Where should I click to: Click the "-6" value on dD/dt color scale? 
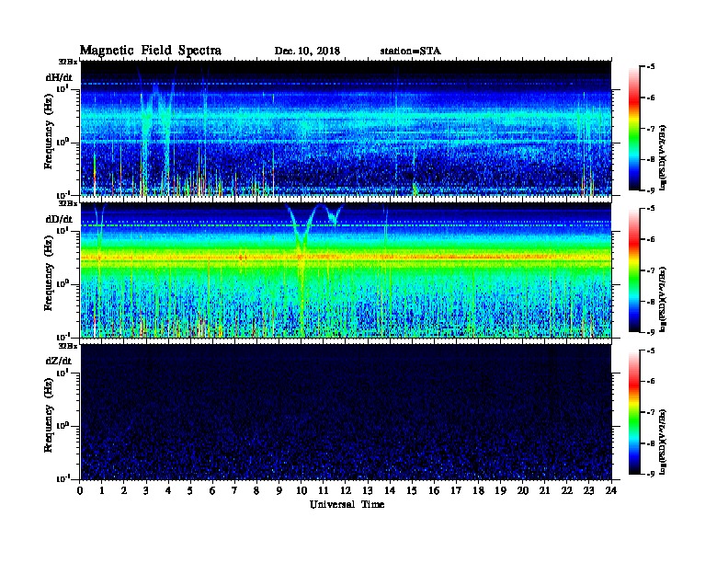tap(650, 239)
